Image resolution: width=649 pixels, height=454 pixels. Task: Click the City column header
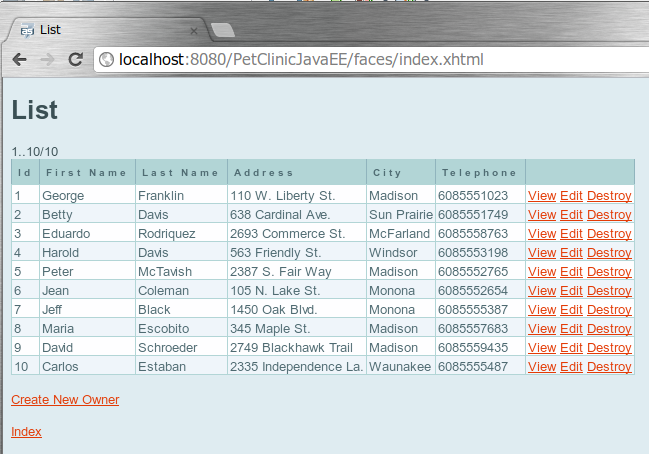[x=401, y=172]
